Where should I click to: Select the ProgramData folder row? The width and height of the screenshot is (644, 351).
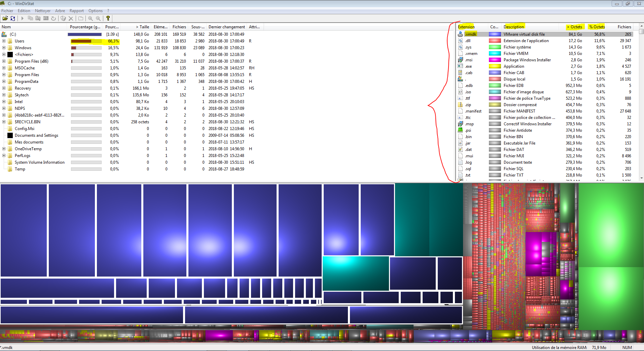[27, 82]
